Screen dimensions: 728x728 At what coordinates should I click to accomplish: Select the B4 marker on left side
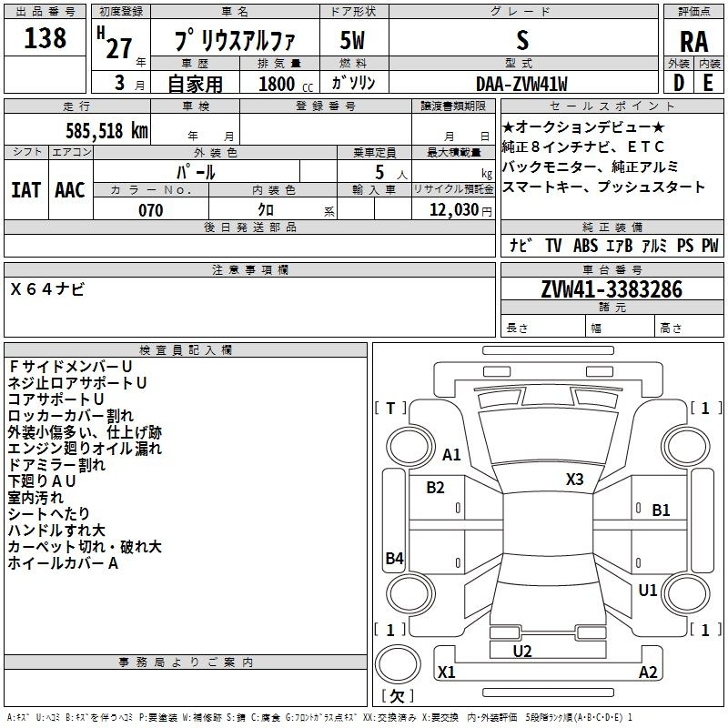(x=394, y=559)
